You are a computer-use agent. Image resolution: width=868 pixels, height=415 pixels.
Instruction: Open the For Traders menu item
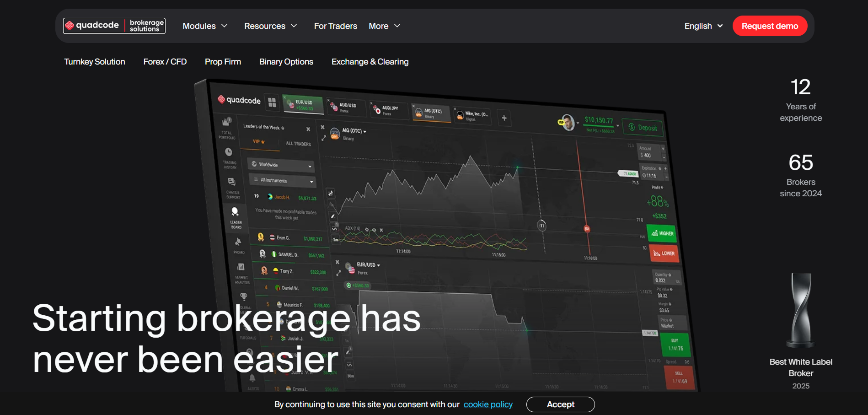(335, 26)
